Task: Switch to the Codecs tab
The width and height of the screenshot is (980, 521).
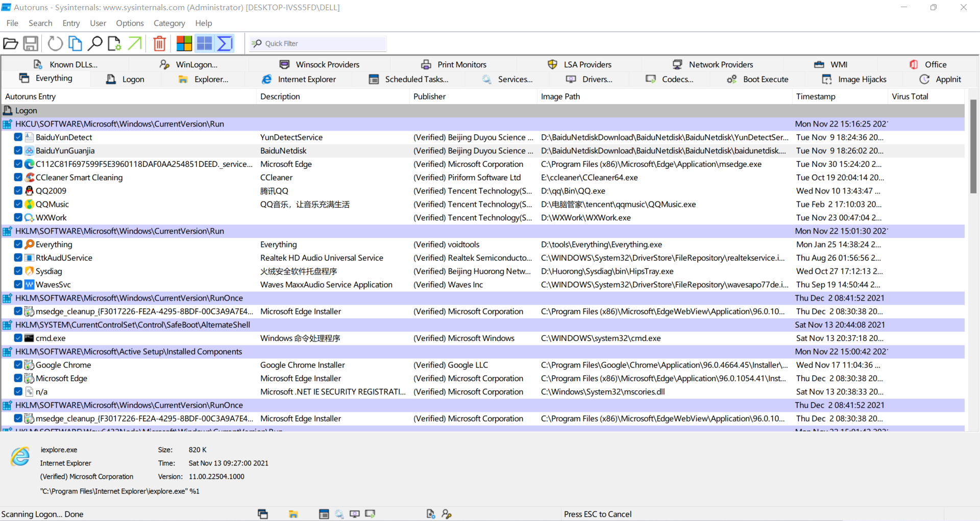Action: (670, 79)
